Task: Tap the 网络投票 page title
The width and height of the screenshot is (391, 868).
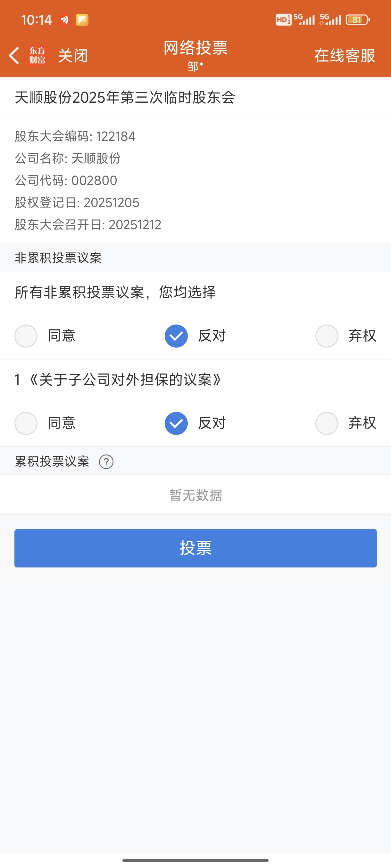Action: [195, 48]
